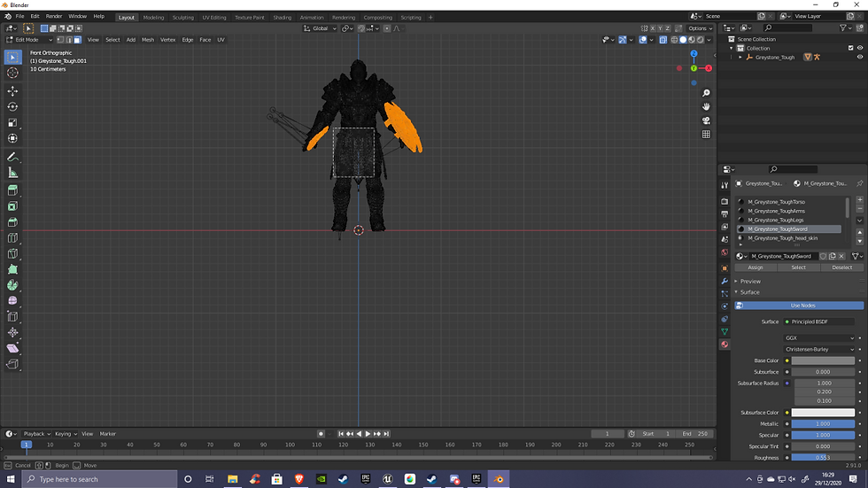Toggle camera view icon in viewport
Screen dimensions: 868x488
[706, 120]
